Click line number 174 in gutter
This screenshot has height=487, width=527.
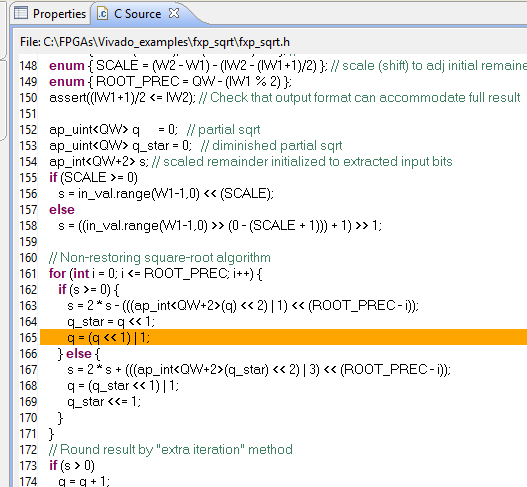click(x=28, y=481)
